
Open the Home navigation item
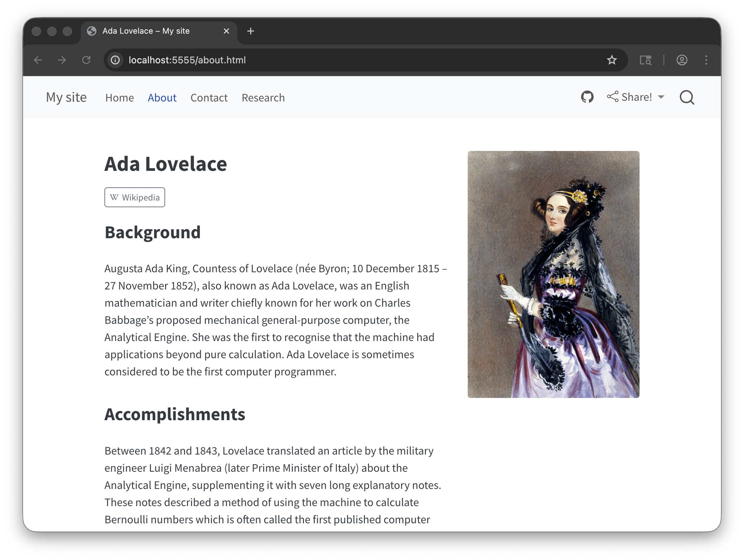point(120,98)
